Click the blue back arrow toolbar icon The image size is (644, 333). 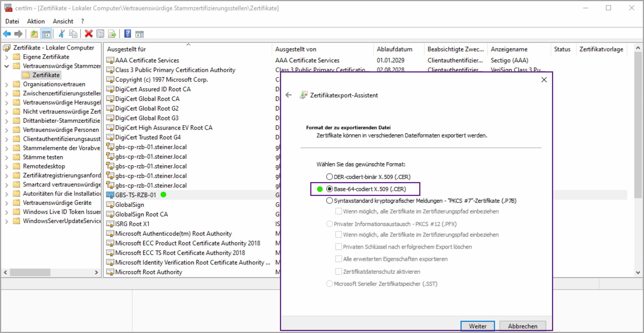point(7,34)
